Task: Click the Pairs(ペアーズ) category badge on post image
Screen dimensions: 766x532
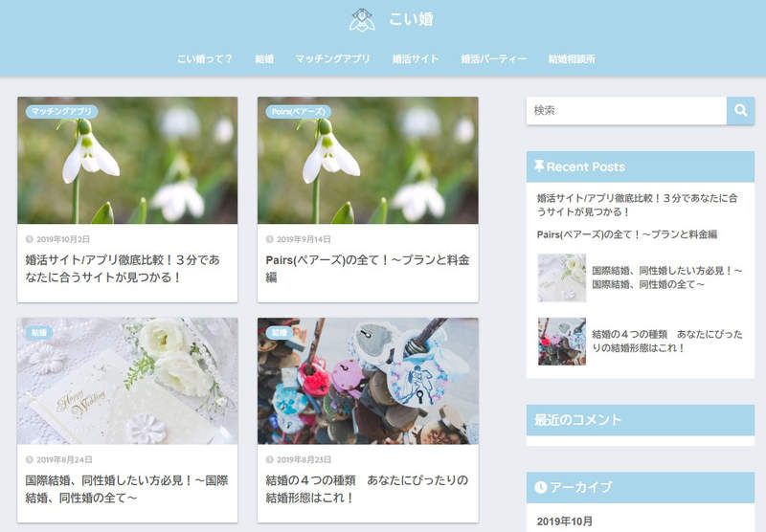Action: point(299,112)
